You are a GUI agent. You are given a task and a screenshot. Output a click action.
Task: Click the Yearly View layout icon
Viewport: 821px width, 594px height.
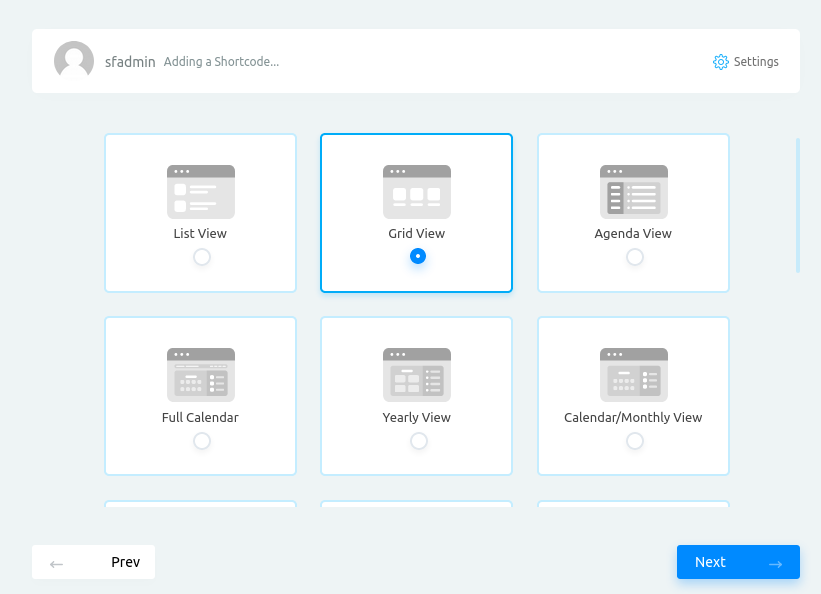click(417, 375)
